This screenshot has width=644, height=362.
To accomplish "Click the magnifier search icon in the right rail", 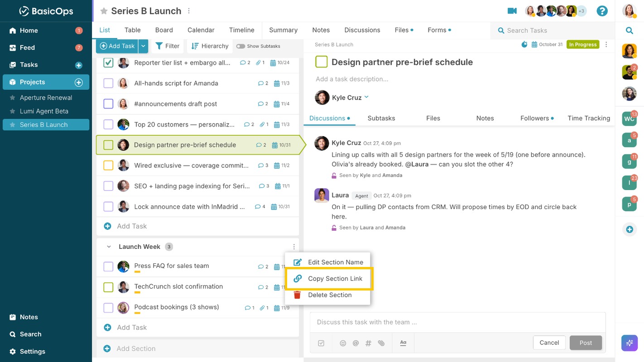I will click(630, 30).
